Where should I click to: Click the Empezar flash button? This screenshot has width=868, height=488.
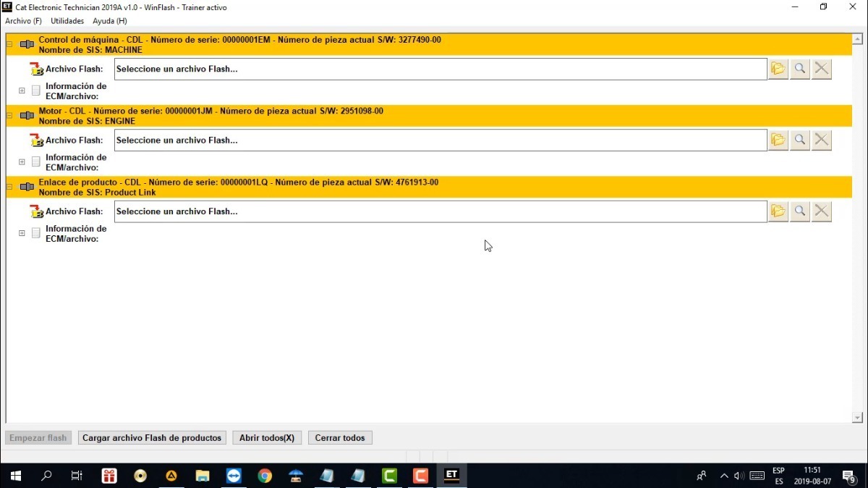(38, 438)
